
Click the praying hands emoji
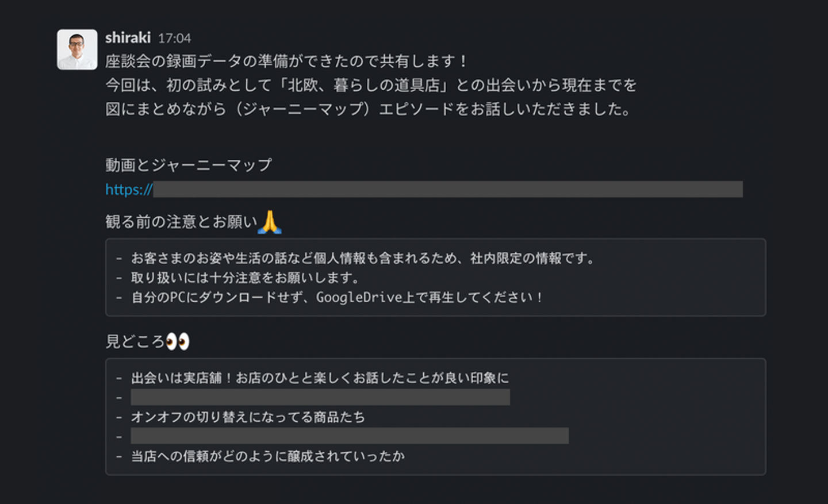[269, 222]
